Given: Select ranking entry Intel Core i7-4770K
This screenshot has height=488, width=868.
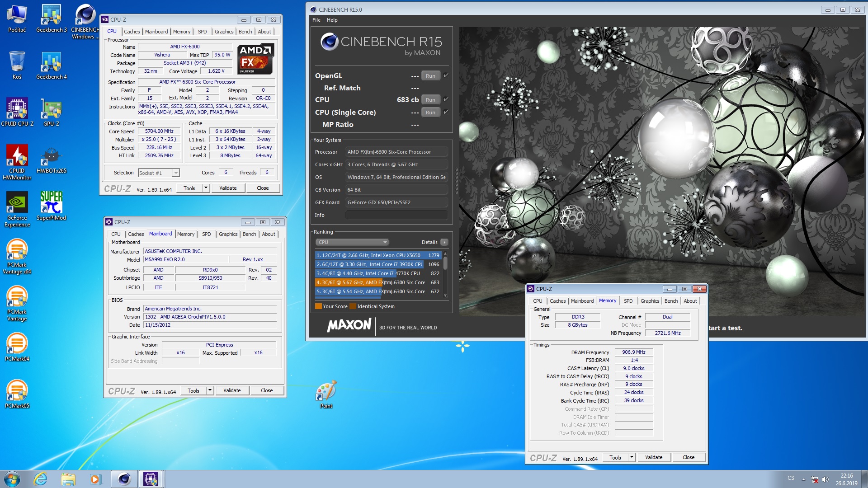Looking at the screenshot, I should click(x=378, y=273).
